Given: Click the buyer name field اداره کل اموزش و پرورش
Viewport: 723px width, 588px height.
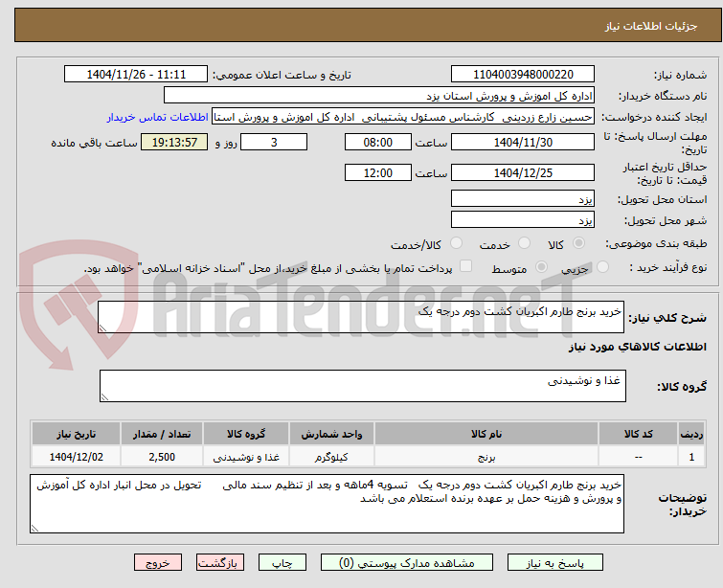Looking at the screenshot, I should (379, 96).
